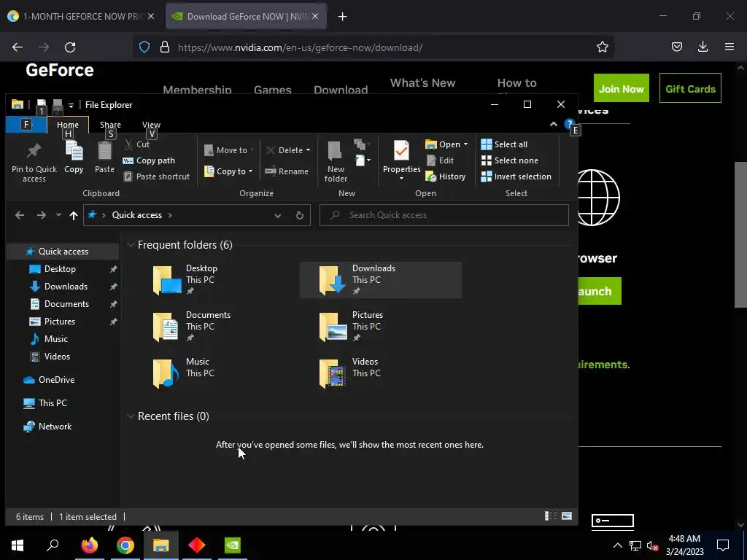Viewport: 747px width, 560px height.
Task: Select Network in navigation pane
Action: pos(55,427)
